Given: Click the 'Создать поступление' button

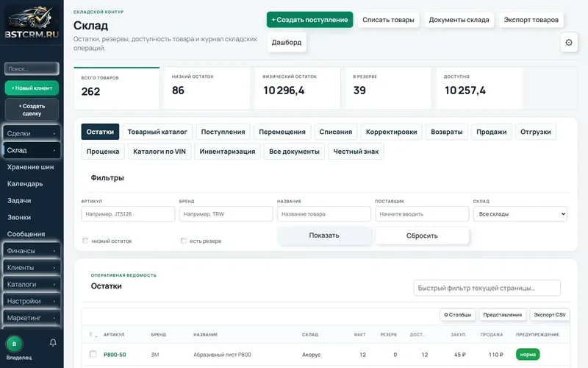Looking at the screenshot, I should tap(309, 20).
